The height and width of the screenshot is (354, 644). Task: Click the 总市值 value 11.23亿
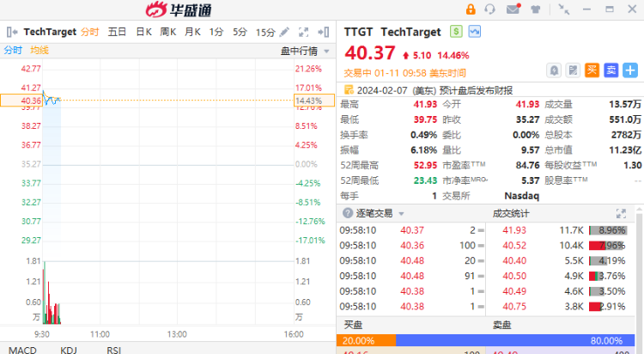pos(625,150)
